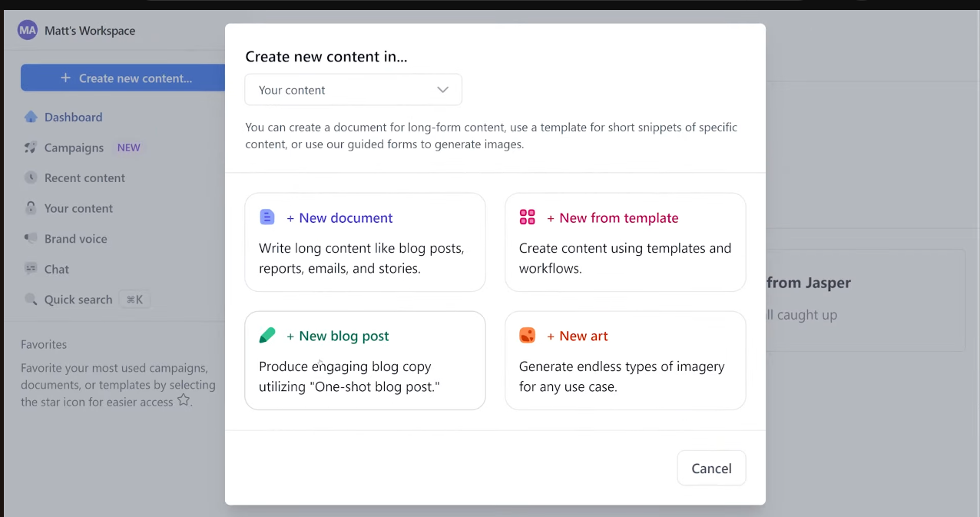The width and height of the screenshot is (980, 517).
Task: Click the orange New art icon
Action: point(528,336)
